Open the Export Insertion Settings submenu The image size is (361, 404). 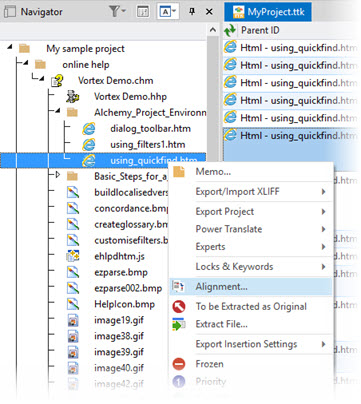[x=251, y=344]
